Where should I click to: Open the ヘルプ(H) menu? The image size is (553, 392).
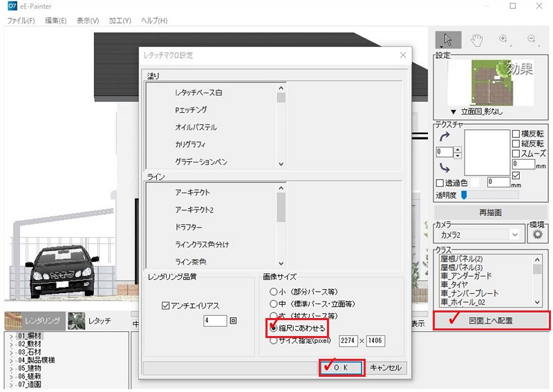point(154,21)
